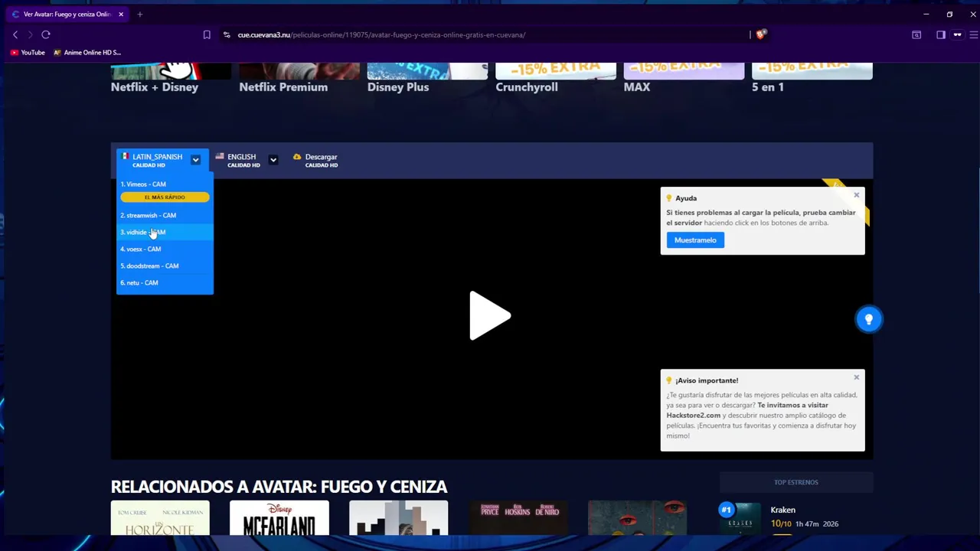
Task: Reload the current page
Action: pyautogui.click(x=46, y=34)
